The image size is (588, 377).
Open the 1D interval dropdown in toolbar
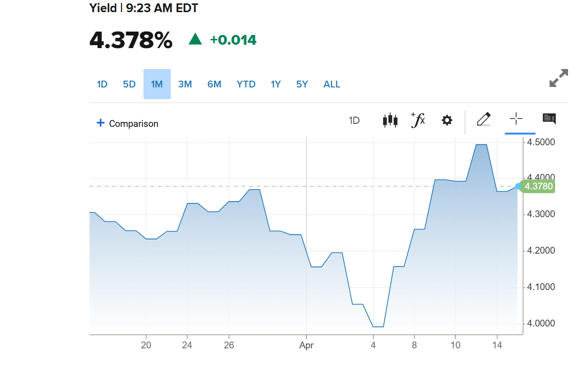click(x=354, y=120)
